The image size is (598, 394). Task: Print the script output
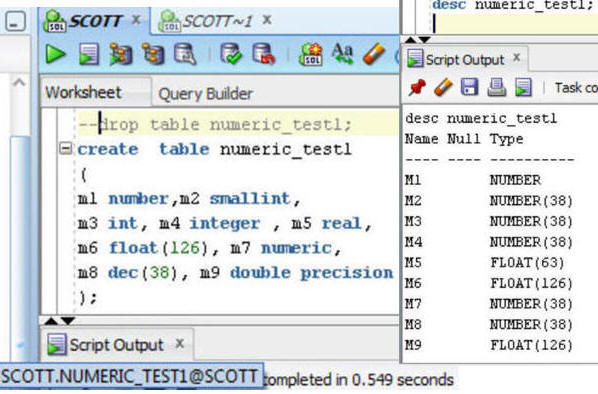[497, 87]
